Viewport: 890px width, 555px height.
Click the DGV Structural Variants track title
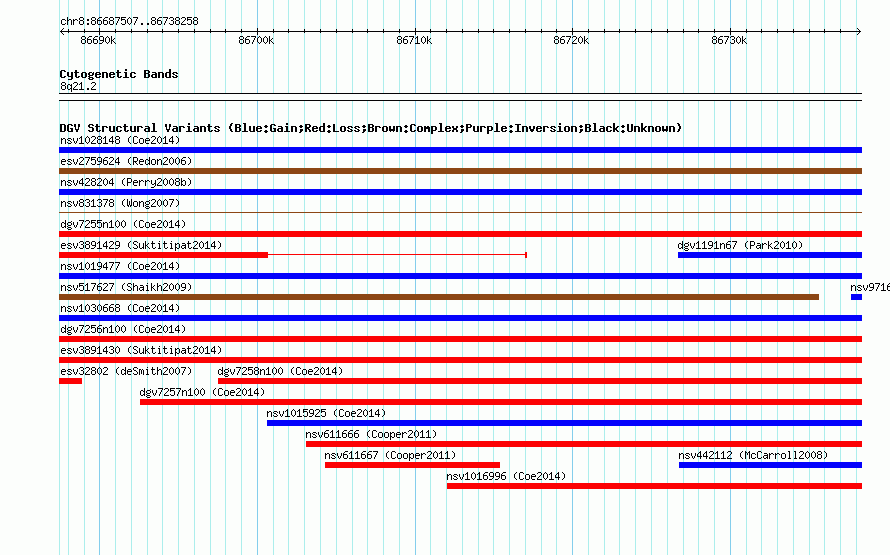[371, 128]
